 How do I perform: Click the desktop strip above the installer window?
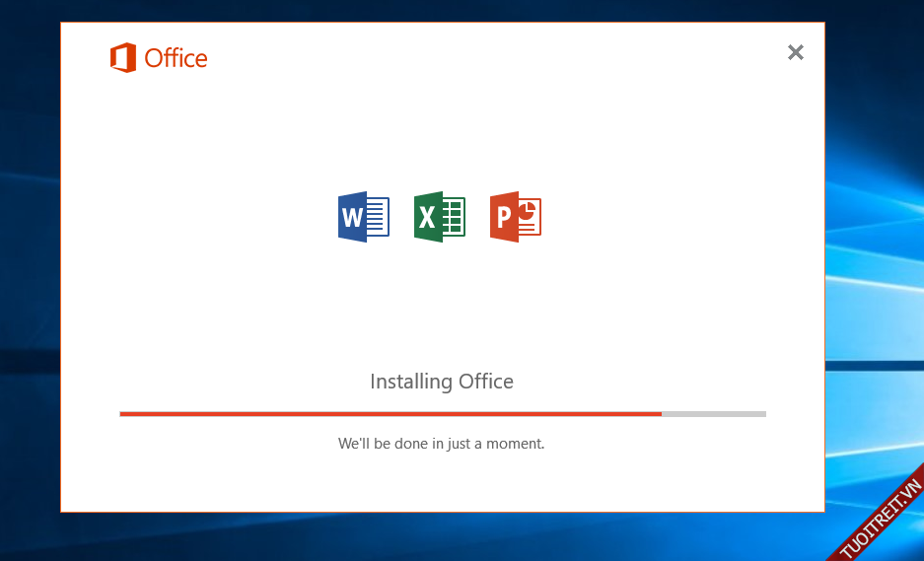pyautogui.click(x=444, y=10)
